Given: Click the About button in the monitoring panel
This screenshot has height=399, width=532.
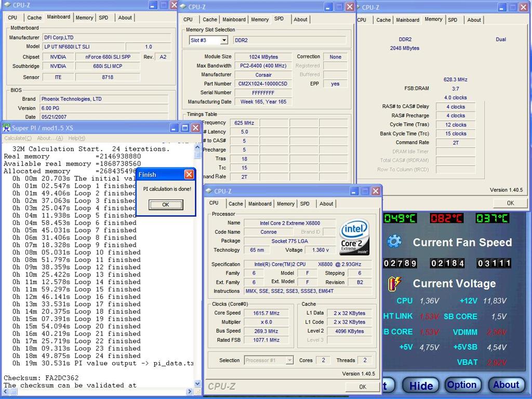Looking at the screenshot, I should point(506,385).
